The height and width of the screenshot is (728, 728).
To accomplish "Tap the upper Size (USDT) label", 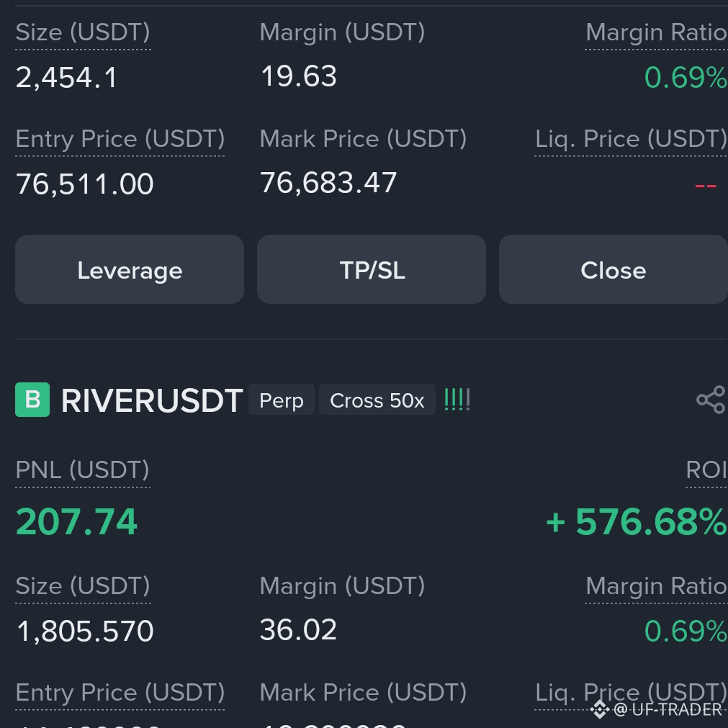I will point(83,32).
